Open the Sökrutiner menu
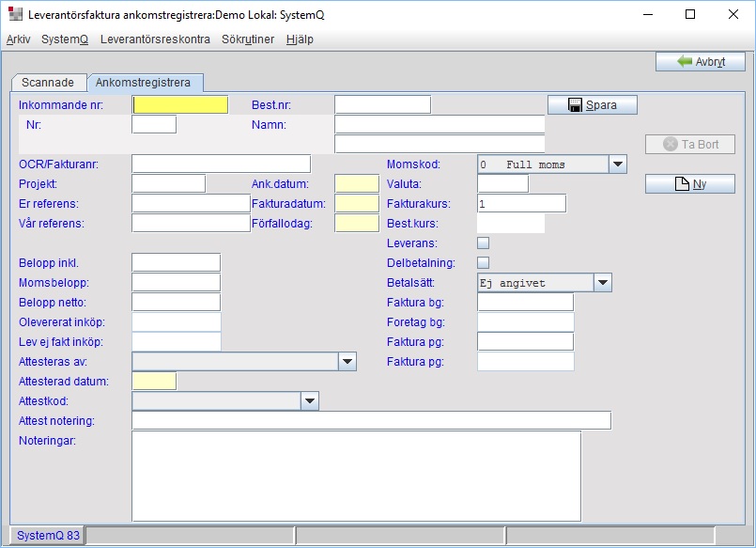 248,39
